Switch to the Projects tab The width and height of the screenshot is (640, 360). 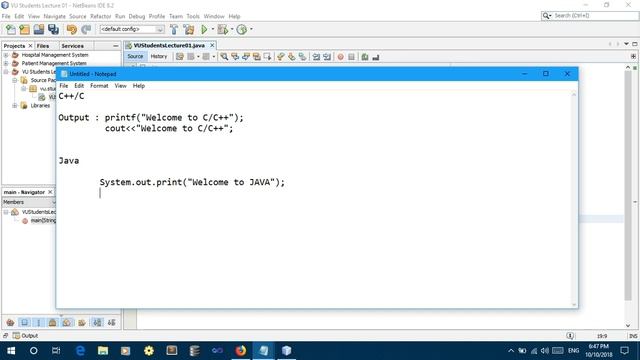pyautogui.click(x=14, y=46)
